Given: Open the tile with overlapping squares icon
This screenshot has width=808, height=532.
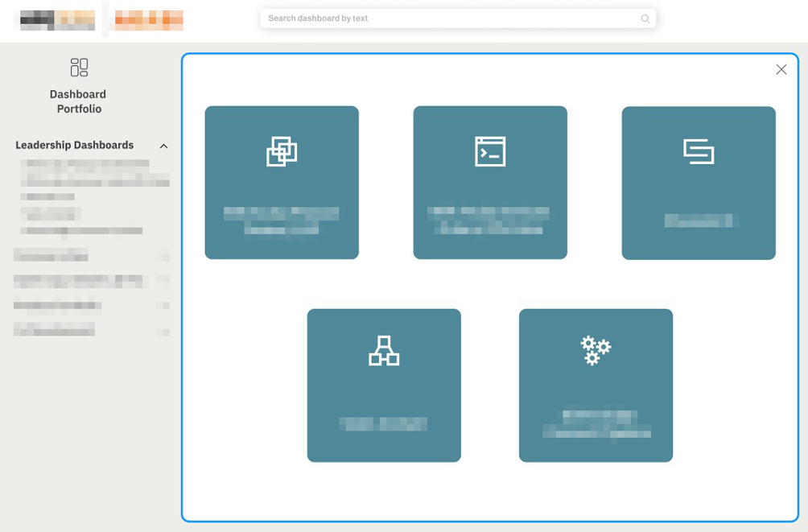Looking at the screenshot, I should click(x=282, y=183).
